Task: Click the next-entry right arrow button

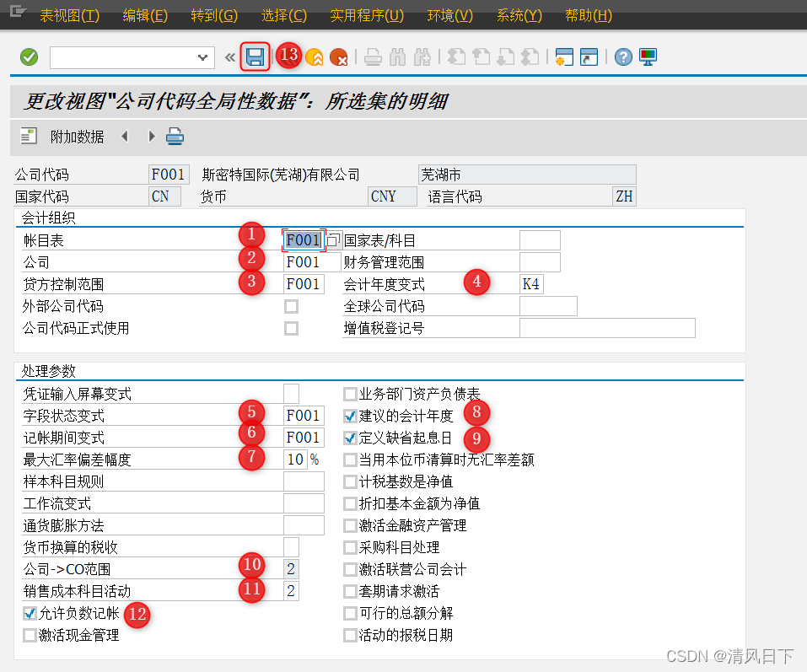Action: pos(152,136)
